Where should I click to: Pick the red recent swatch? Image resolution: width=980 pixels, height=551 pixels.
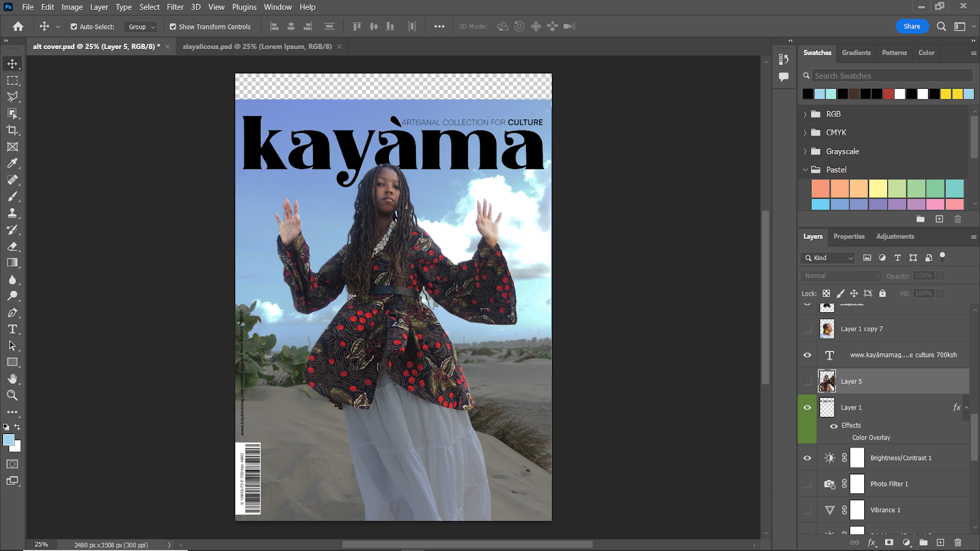pos(888,94)
